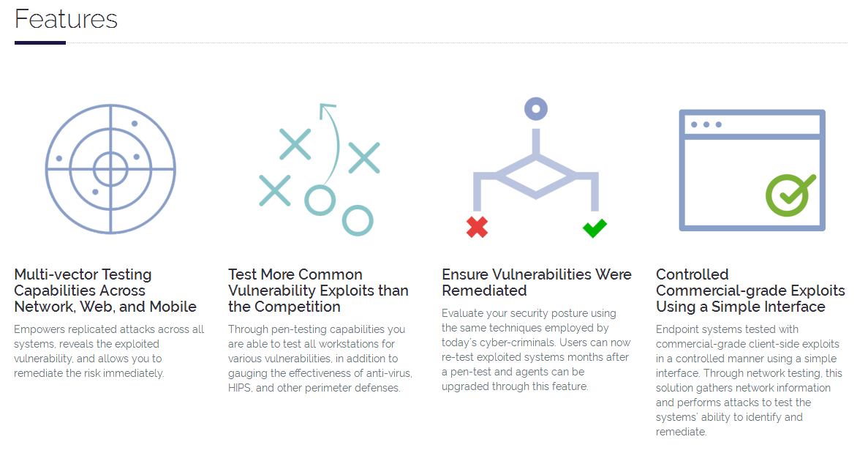Select the Multi-vector Testing Capabilities heading

(105, 291)
